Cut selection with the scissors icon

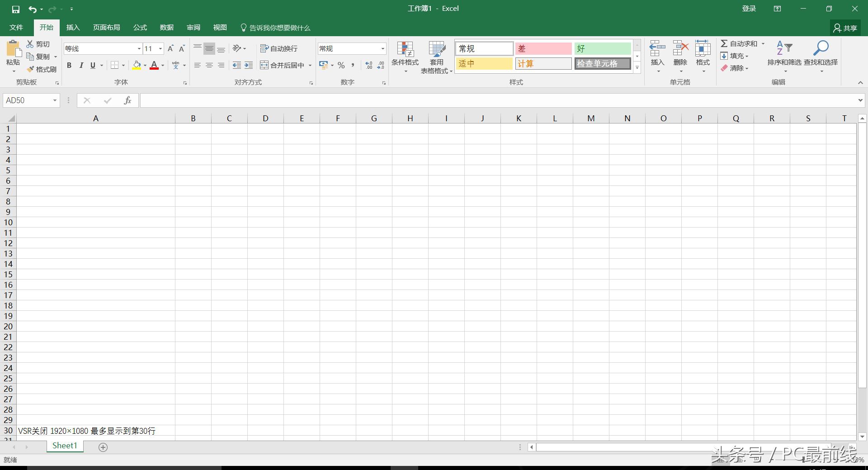[x=30, y=44]
